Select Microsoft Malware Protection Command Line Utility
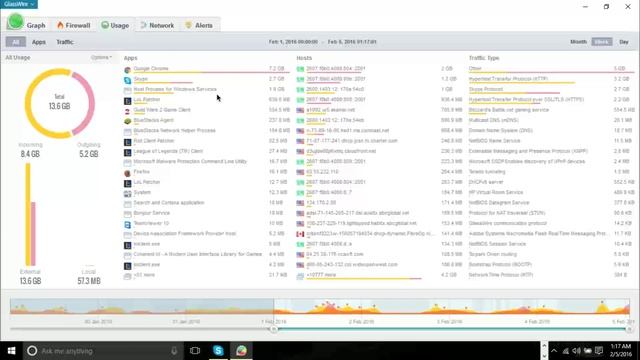Viewport: 640px width, 360px height. click(x=207, y=162)
